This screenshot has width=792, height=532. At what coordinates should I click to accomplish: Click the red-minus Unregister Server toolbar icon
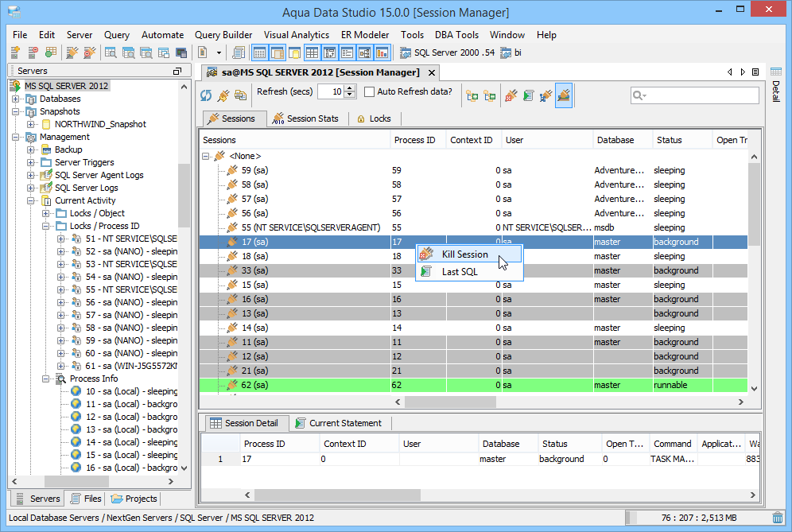(33, 52)
